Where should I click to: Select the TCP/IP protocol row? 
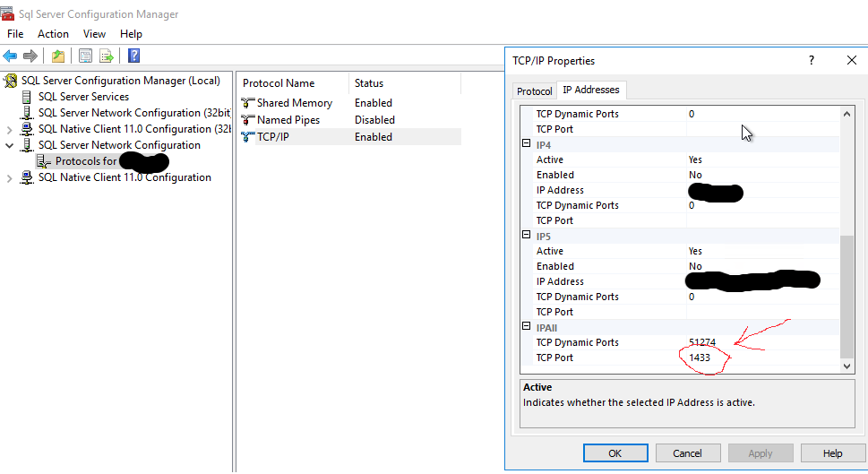click(351, 137)
